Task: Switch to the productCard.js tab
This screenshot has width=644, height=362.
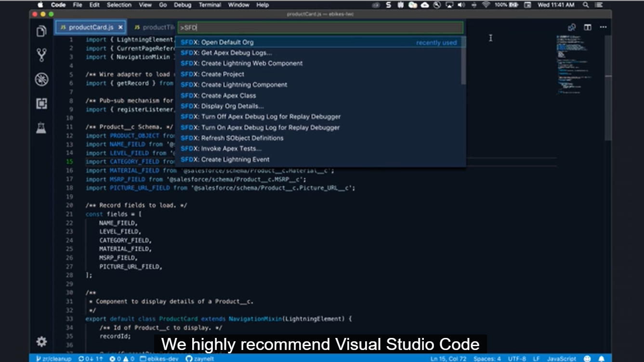Action: tap(92, 27)
